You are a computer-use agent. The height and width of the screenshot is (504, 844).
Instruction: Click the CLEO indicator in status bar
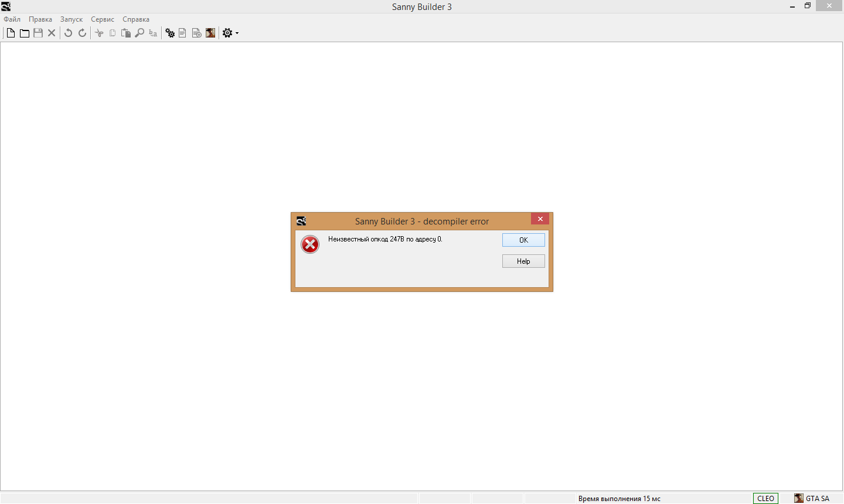pyautogui.click(x=765, y=498)
